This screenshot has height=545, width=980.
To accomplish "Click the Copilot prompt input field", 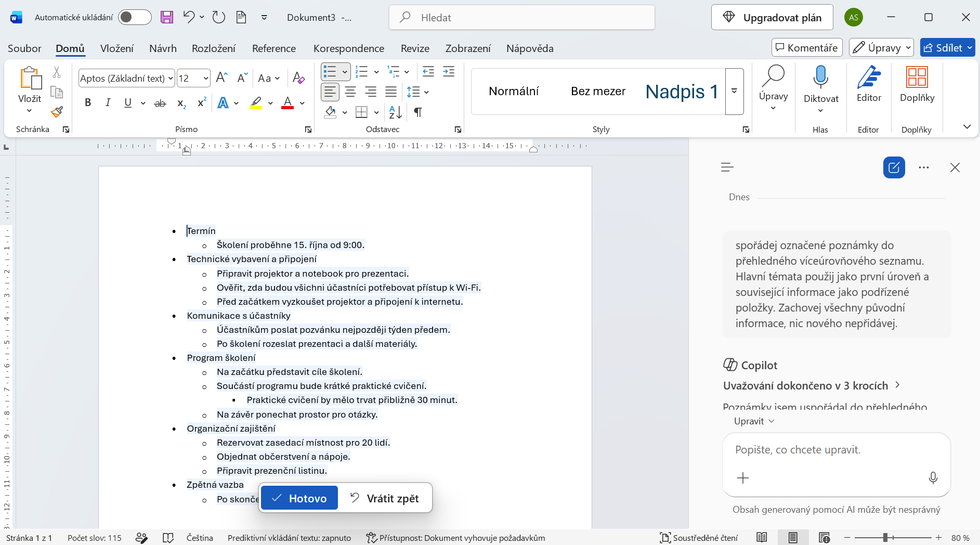I will click(x=836, y=450).
